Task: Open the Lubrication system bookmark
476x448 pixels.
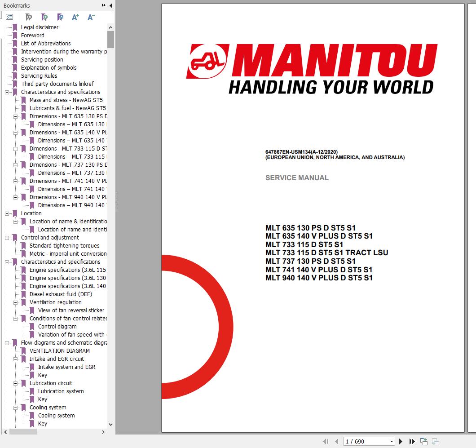Action: click(x=61, y=391)
